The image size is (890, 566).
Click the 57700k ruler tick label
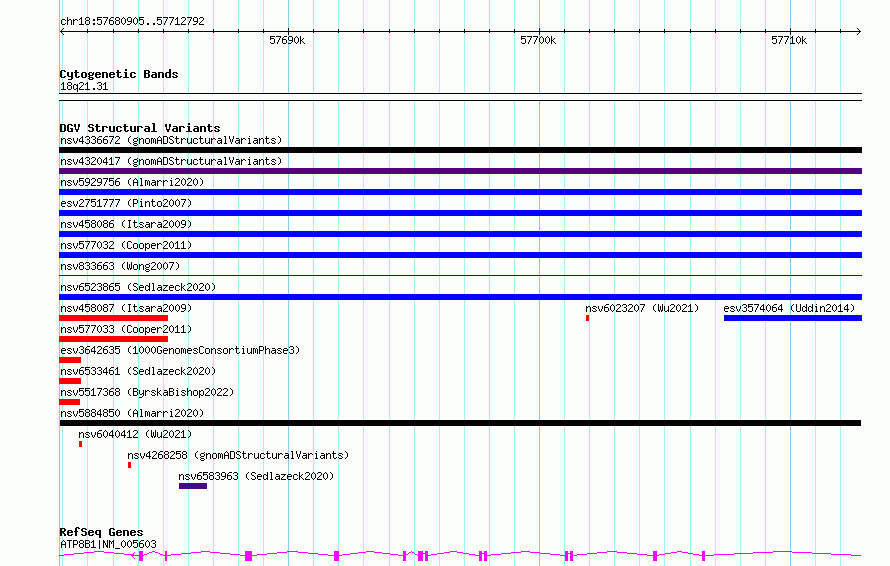pos(538,40)
